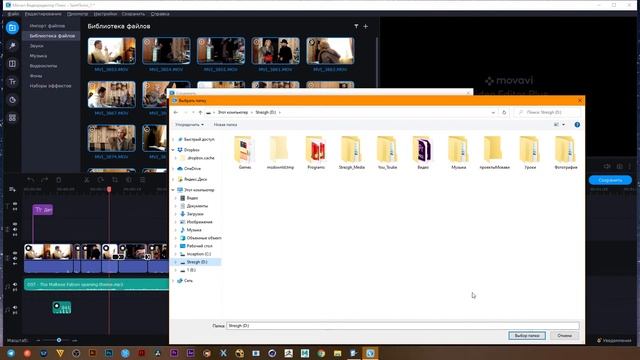Click the crop icon above timeline

[115, 180]
